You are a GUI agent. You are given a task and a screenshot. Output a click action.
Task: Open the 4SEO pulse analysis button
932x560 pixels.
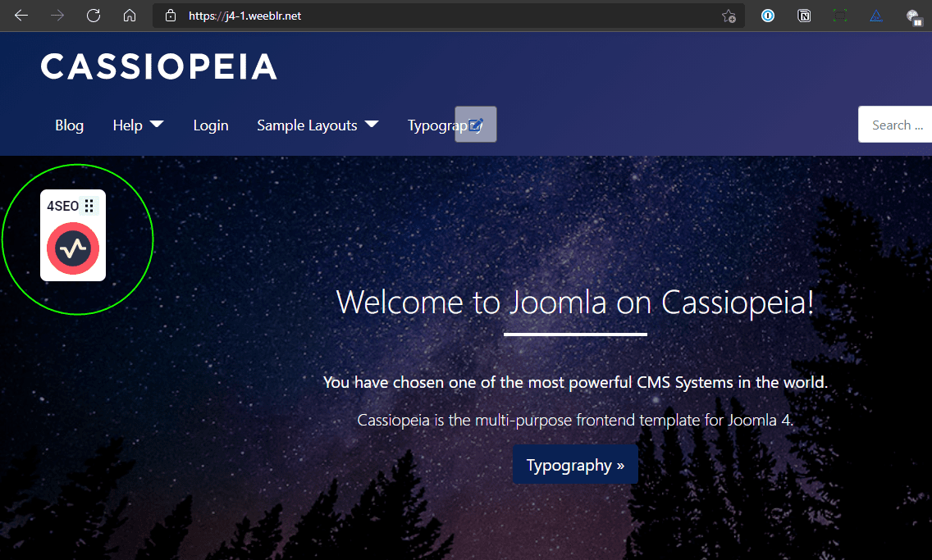click(x=73, y=248)
